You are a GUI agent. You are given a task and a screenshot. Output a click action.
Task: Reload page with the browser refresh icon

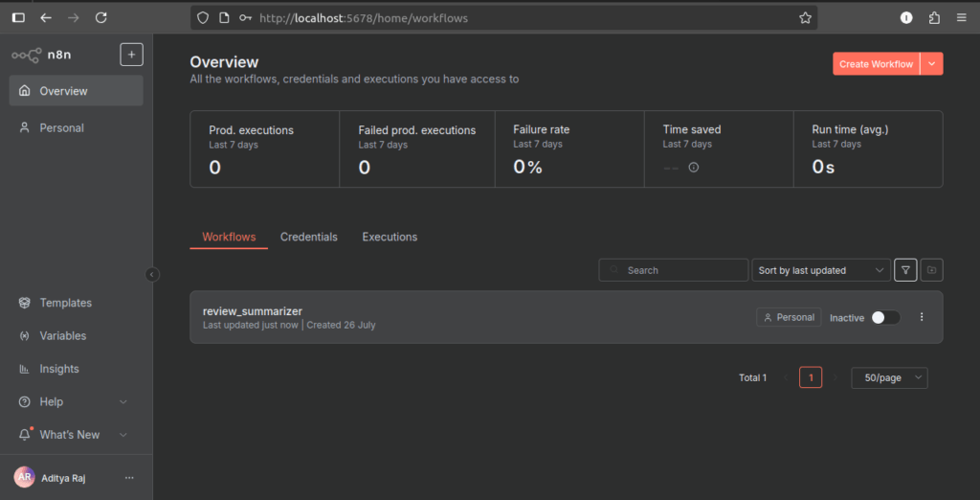(x=101, y=17)
